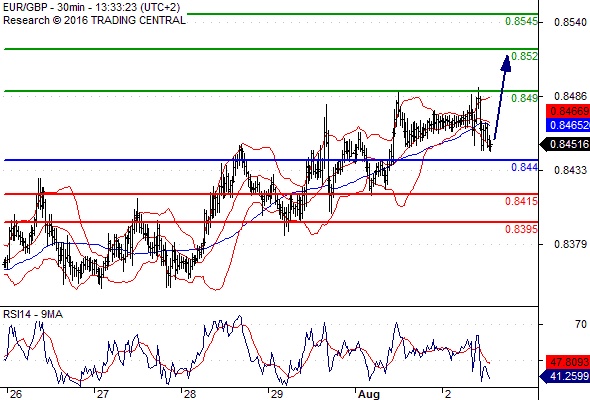Click the 29 date axis label

(277, 394)
